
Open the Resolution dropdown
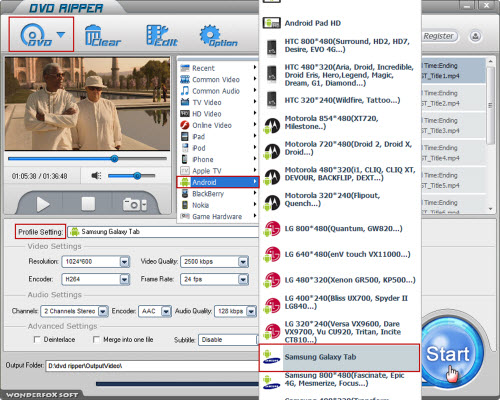click(x=96, y=262)
